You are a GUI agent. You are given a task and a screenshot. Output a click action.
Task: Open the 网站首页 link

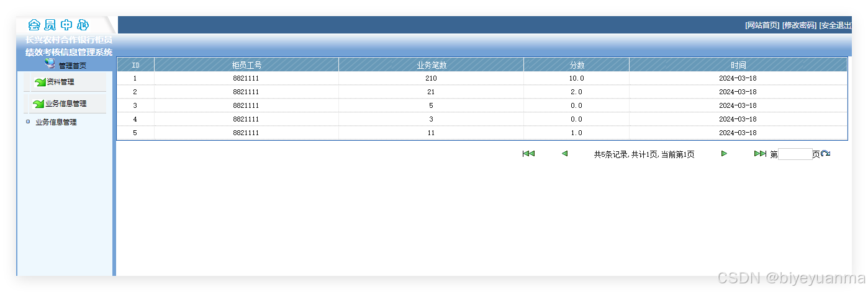[762, 25]
